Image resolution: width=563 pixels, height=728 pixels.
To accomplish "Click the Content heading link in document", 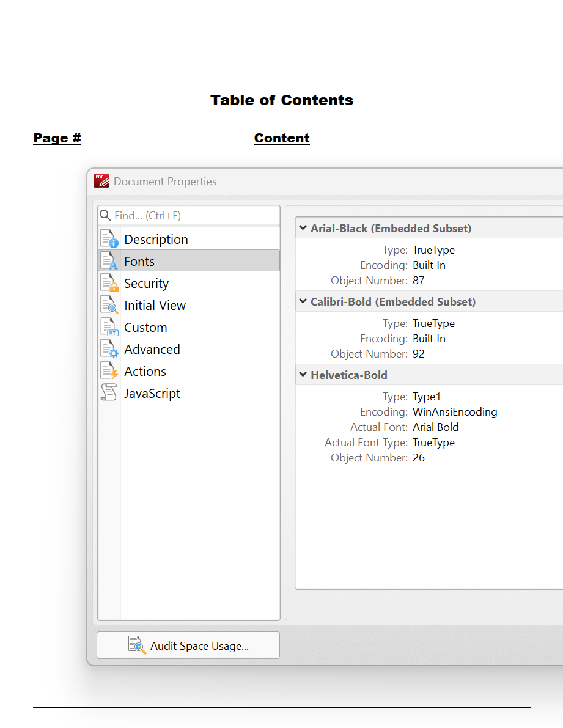I will click(282, 138).
